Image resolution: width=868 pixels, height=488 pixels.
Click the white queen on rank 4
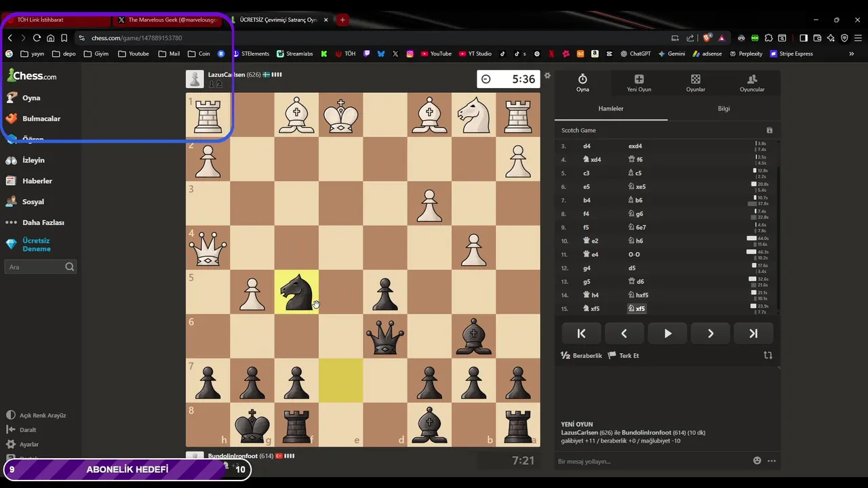[x=208, y=248]
